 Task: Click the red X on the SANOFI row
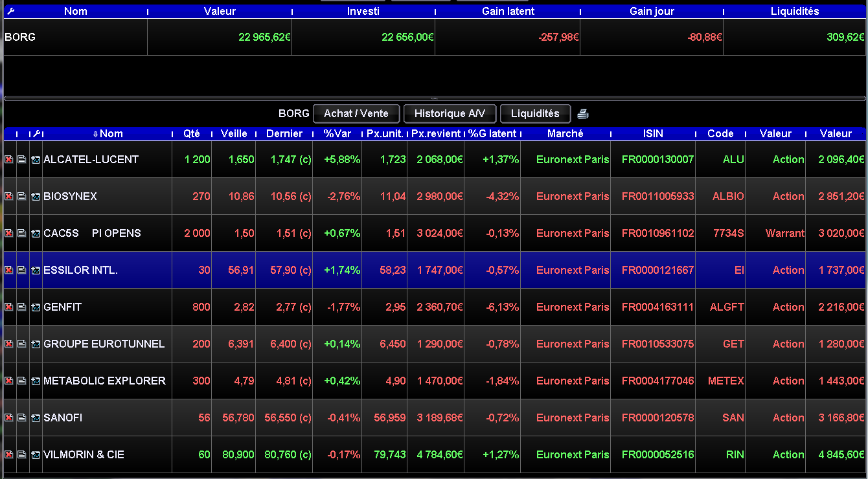click(9, 418)
